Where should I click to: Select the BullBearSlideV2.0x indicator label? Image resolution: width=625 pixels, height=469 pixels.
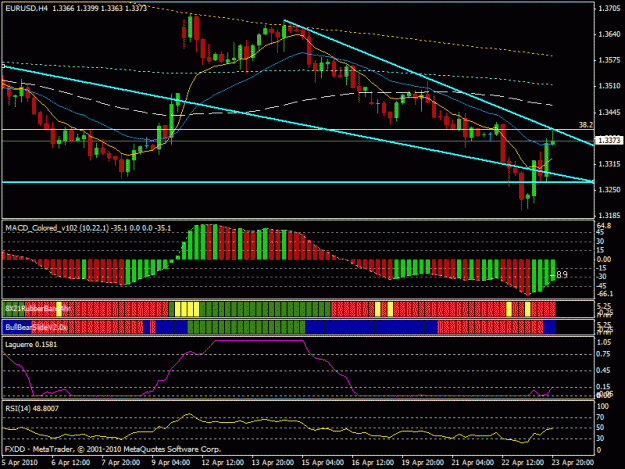pos(36,328)
